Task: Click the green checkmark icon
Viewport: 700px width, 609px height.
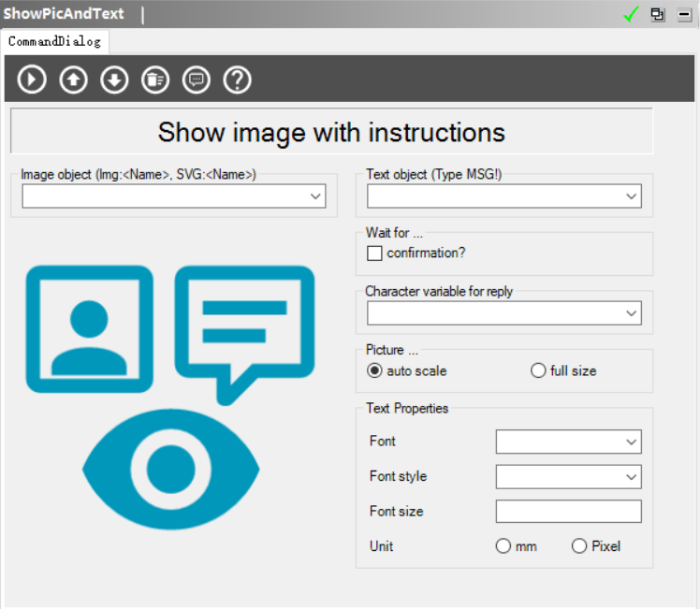Action: click(631, 14)
